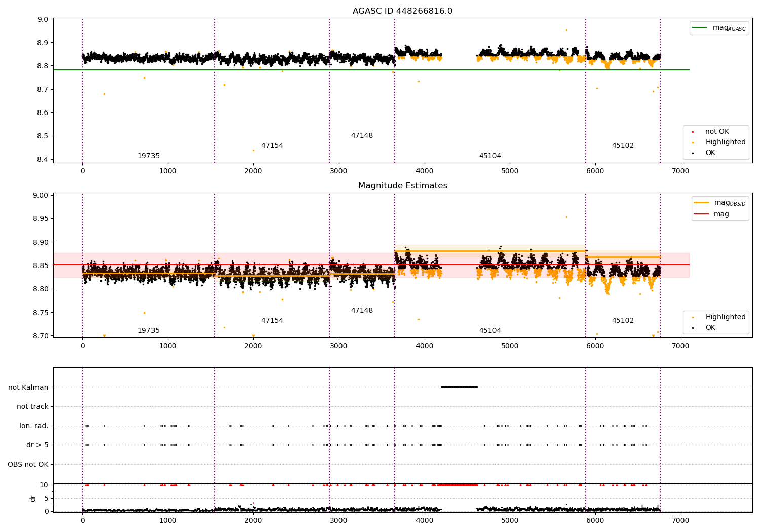The width and height of the screenshot is (760, 532).
Task: Click the orange line swatch in the mag OBSID legend
Action: click(702, 203)
